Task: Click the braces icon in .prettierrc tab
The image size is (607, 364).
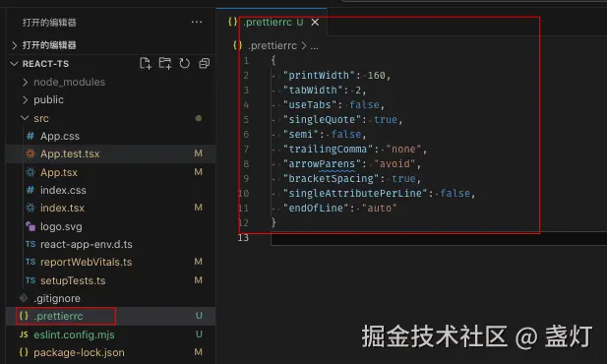Action: click(232, 22)
